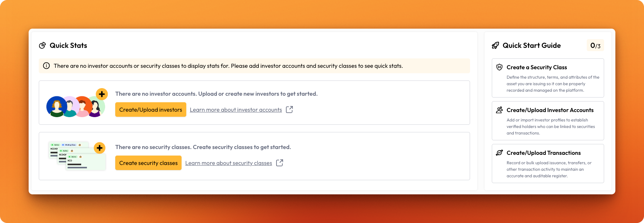
Task: Click the people icon beside Create/Upload Investor Accounts
Action: [499, 110]
